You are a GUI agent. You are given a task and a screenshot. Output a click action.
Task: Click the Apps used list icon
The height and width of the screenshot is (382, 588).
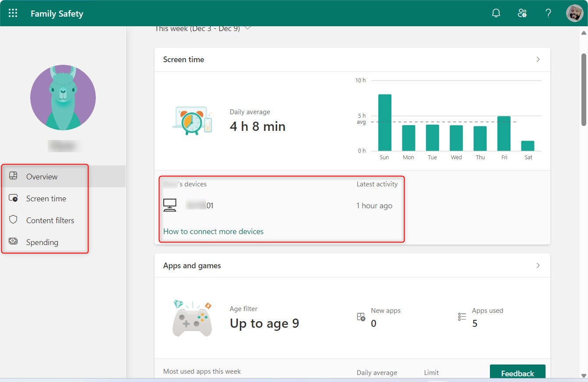pyautogui.click(x=461, y=316)
